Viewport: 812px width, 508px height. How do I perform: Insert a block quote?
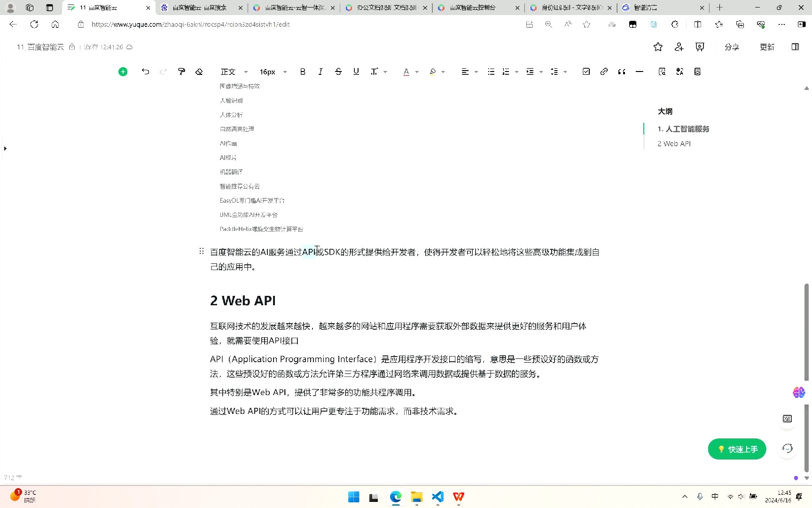(622, 71)
